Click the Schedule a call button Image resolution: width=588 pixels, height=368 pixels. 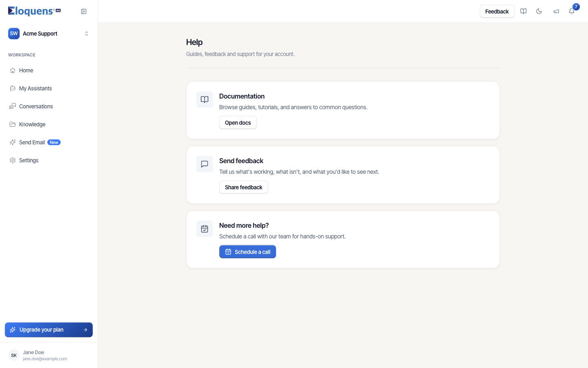pyautogui.click(x=247, y=252)
